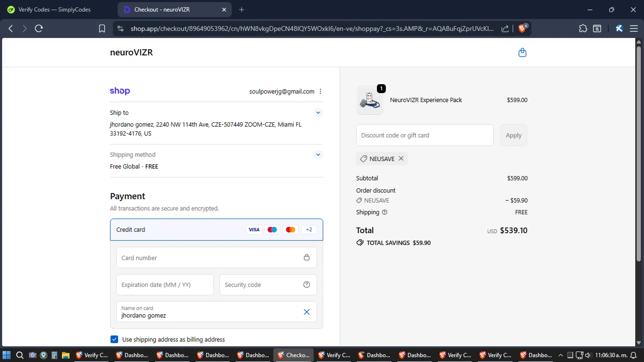Click the taskbar camera app icon
Viewport: 644px width, 362px height.
(32, 355)
